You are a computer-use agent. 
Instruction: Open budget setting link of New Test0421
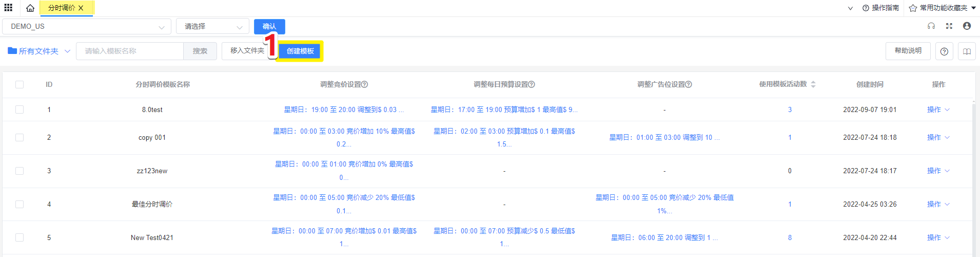[x=504, y=237]
